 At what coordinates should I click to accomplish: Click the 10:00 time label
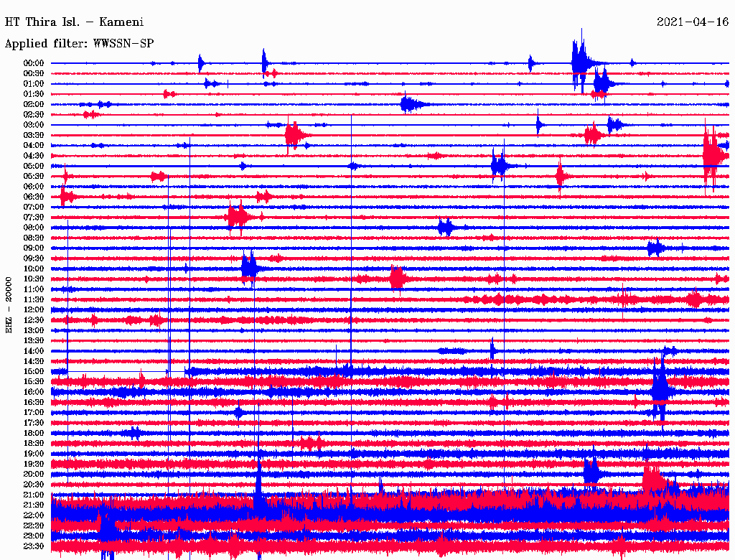(x=34, y=269)
